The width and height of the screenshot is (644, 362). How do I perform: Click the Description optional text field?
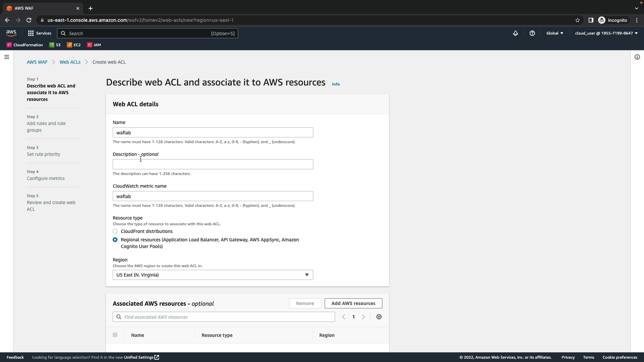(213, 164)
